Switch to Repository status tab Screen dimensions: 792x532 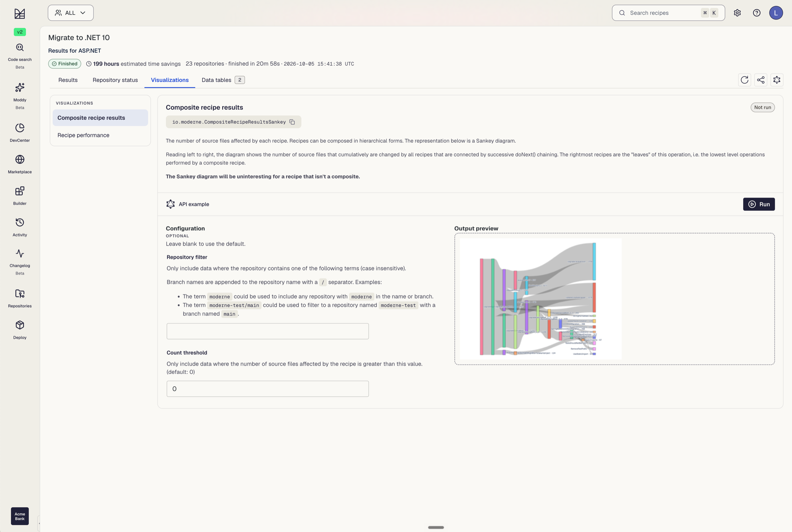click(x=115, y=80)
